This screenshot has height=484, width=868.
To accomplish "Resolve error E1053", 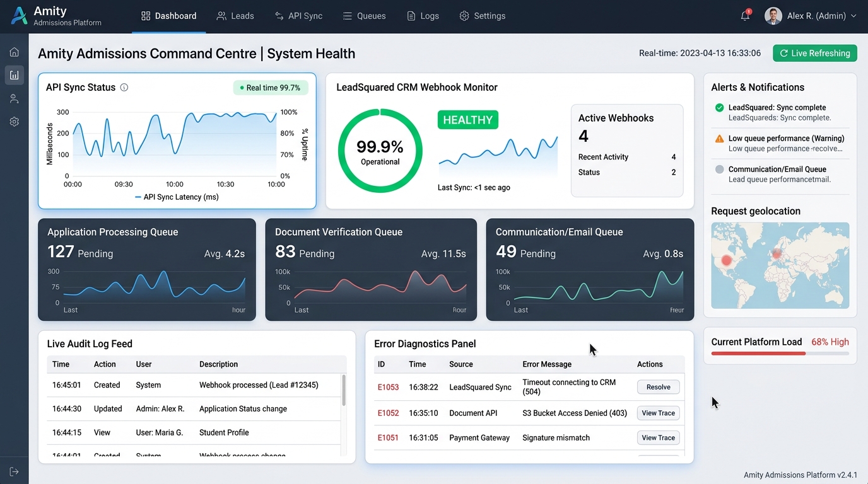I will click(x=658, y=387).
